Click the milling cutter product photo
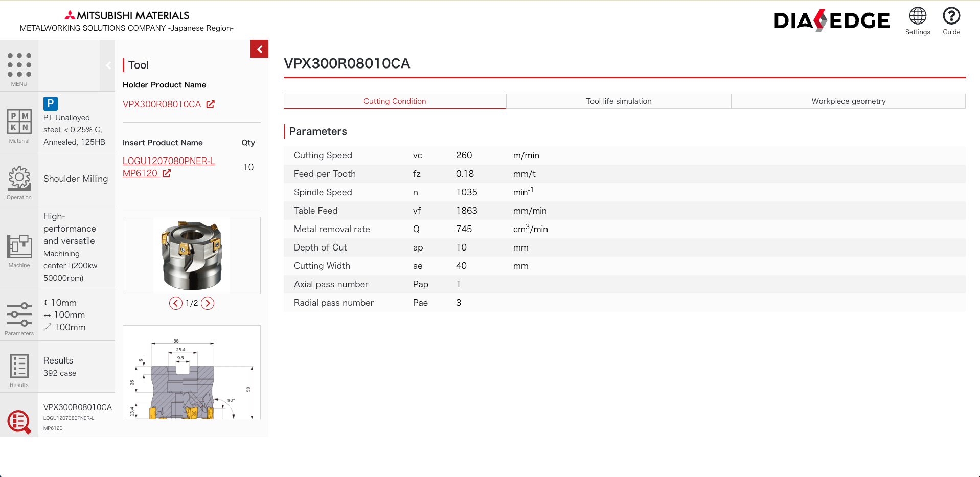Image resolution: width=980 pixels, height=477 pixels. [x=192, y=256]
